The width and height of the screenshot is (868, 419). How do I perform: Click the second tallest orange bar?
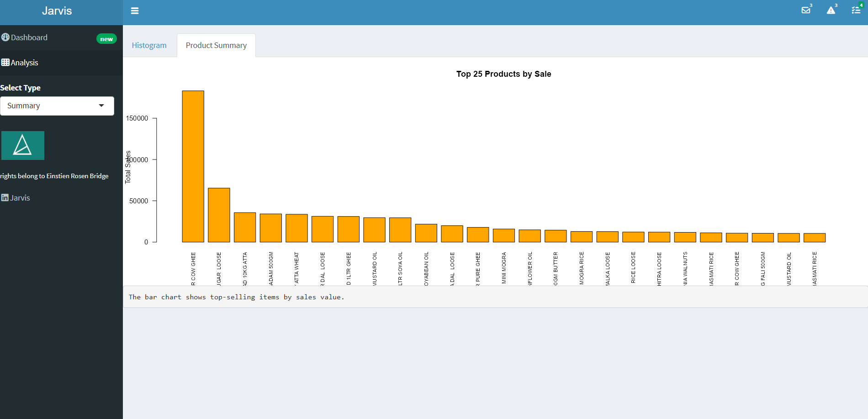tap(219, 215)
